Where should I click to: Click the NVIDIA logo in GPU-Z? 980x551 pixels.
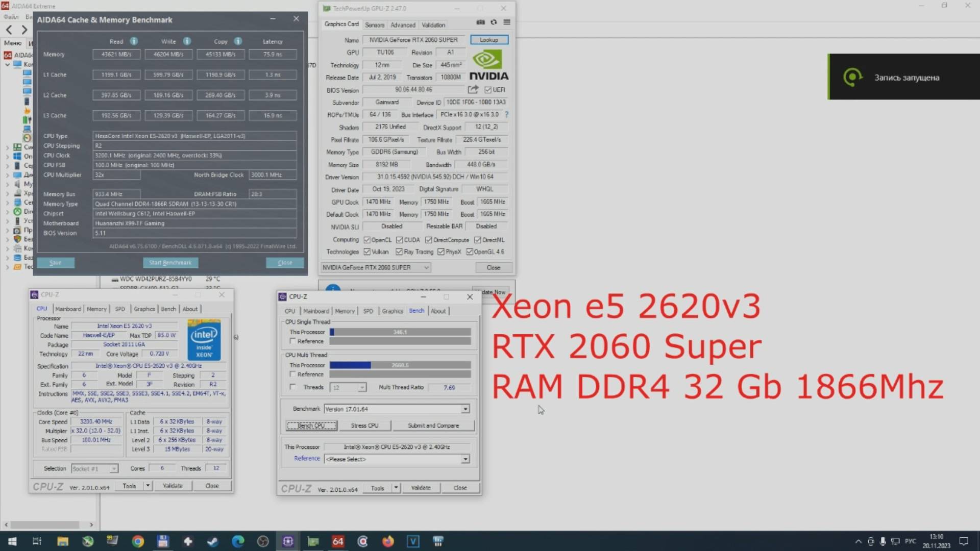tap(488, 65)
